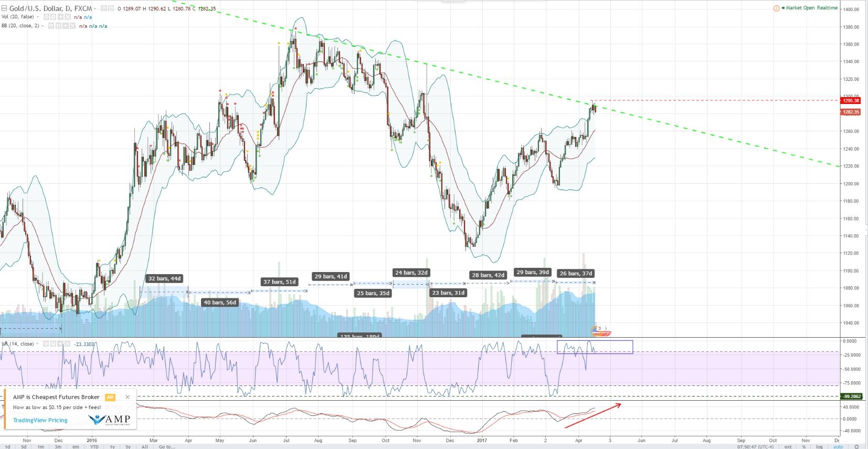The image size is (868, 449).
Task: Open the %R indicator settings icon
Action: coord(52,344)
